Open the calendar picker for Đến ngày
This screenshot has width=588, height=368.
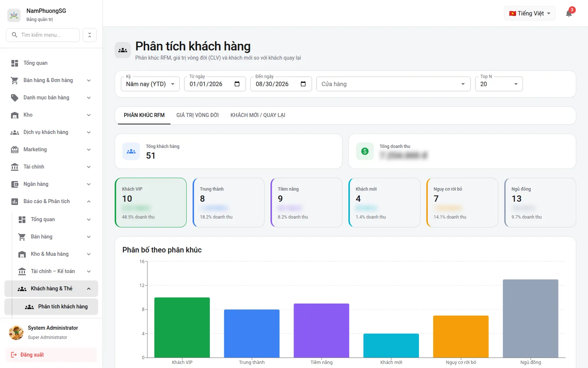pyautogui.click(x=303, y=84)
